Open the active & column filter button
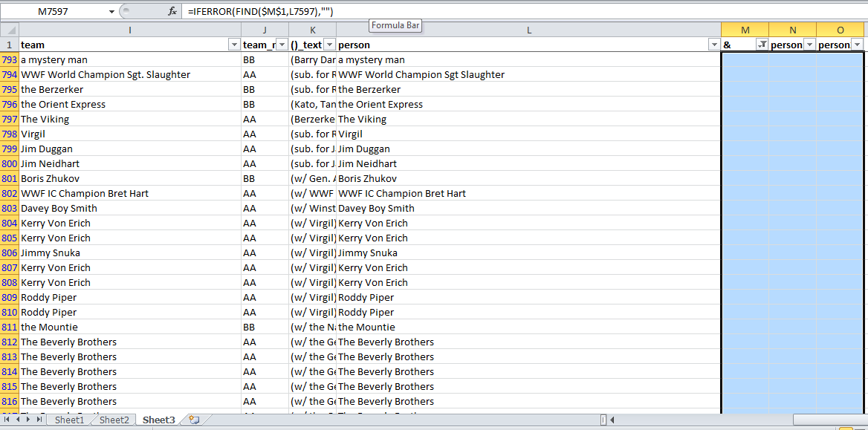 (x=762, y=45)
